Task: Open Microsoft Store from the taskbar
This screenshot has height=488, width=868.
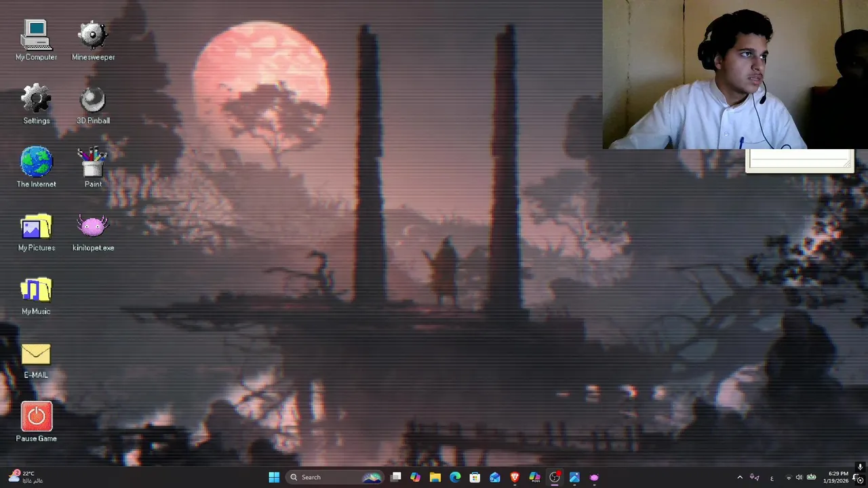Action: pos(475,477)
